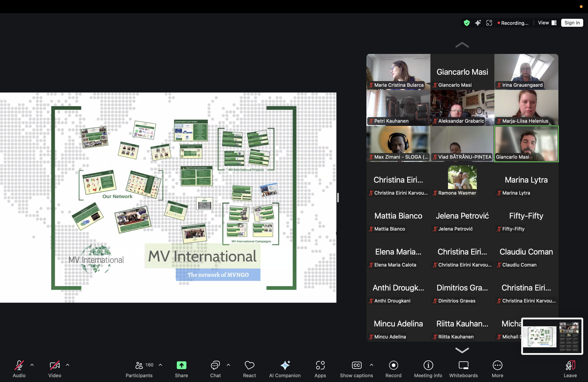The height and width of the screenshot is (382, 588).
Task: Start camera with Video button
Action: pyautogui.click(x=55, y=369)
